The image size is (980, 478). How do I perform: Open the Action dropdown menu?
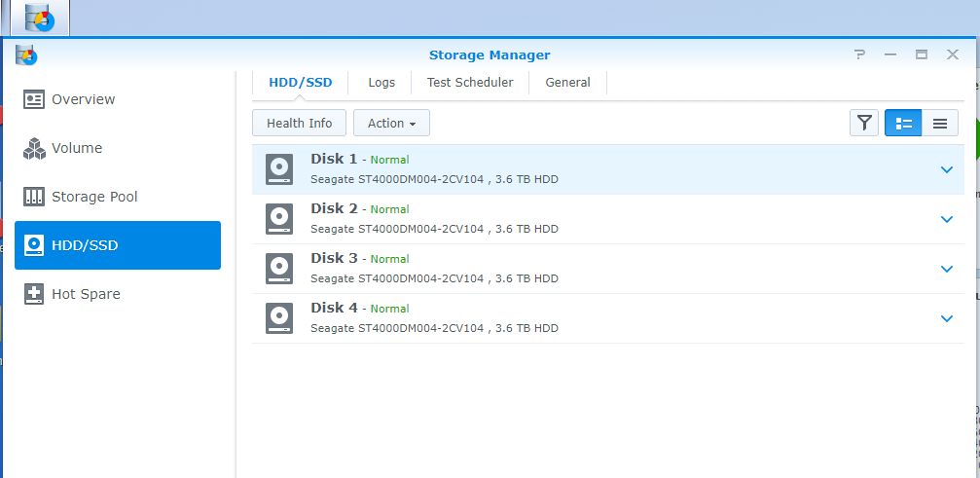[x=391, y=123]
